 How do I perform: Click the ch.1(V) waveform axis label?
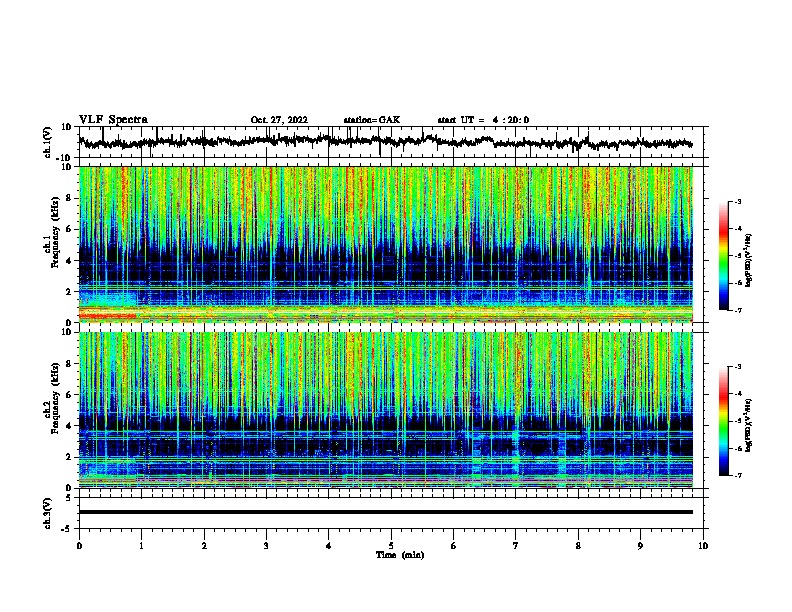coord(48,142)
